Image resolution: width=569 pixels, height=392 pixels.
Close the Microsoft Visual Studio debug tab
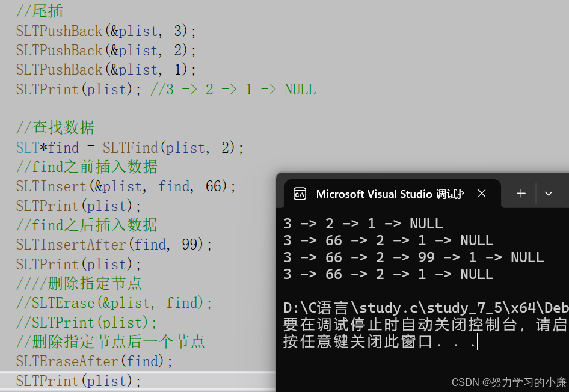[x=482, y=194]
